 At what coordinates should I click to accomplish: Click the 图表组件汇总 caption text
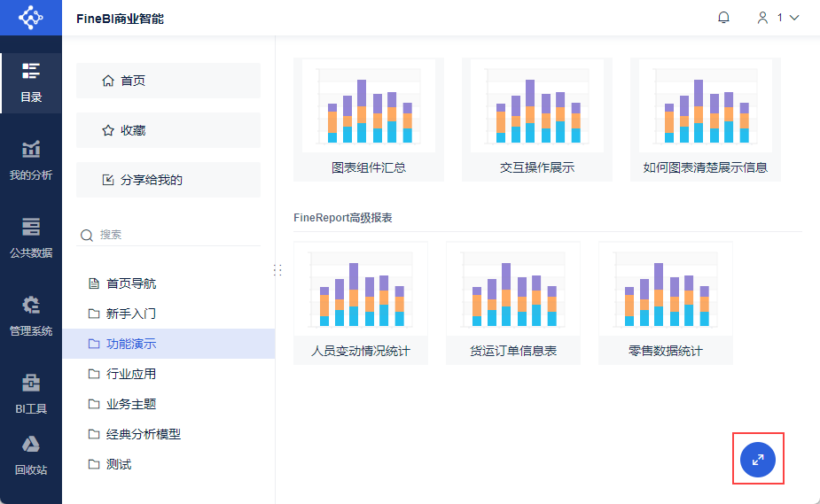(x=369, y=167)
